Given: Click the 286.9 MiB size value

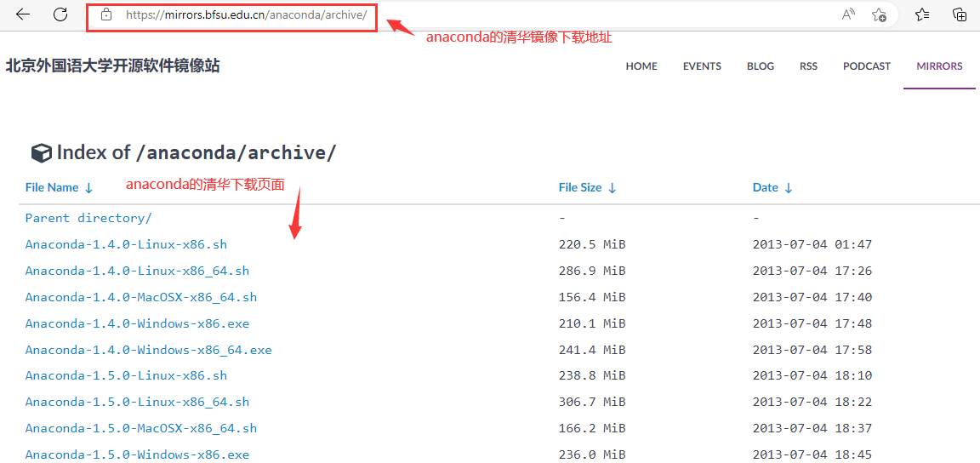Looking at the screenshot, I should [592, 271].
